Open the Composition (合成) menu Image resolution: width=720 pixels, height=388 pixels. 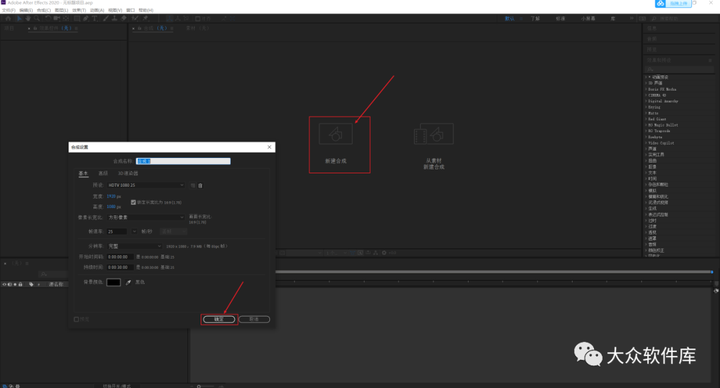(44, 10)
